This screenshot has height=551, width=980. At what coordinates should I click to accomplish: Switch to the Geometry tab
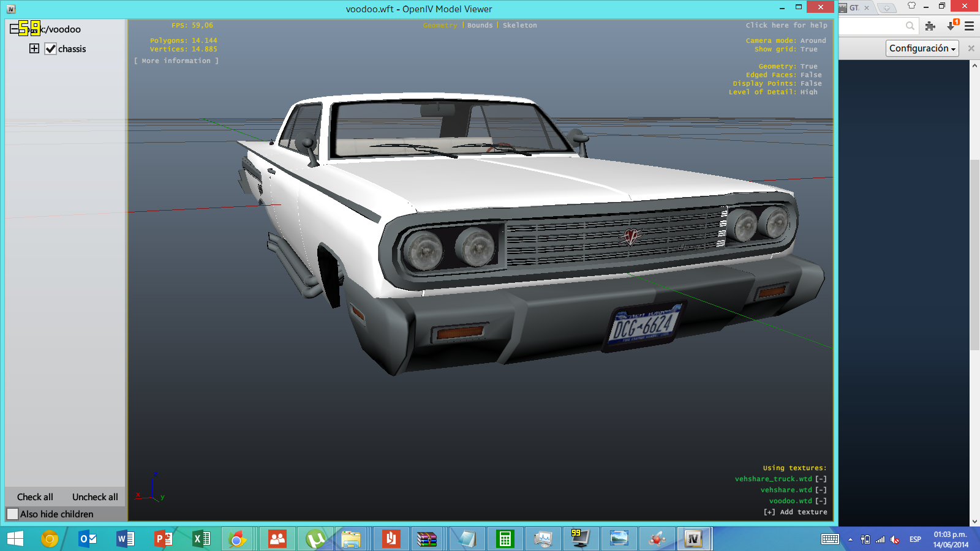click(x=440, y=25)
